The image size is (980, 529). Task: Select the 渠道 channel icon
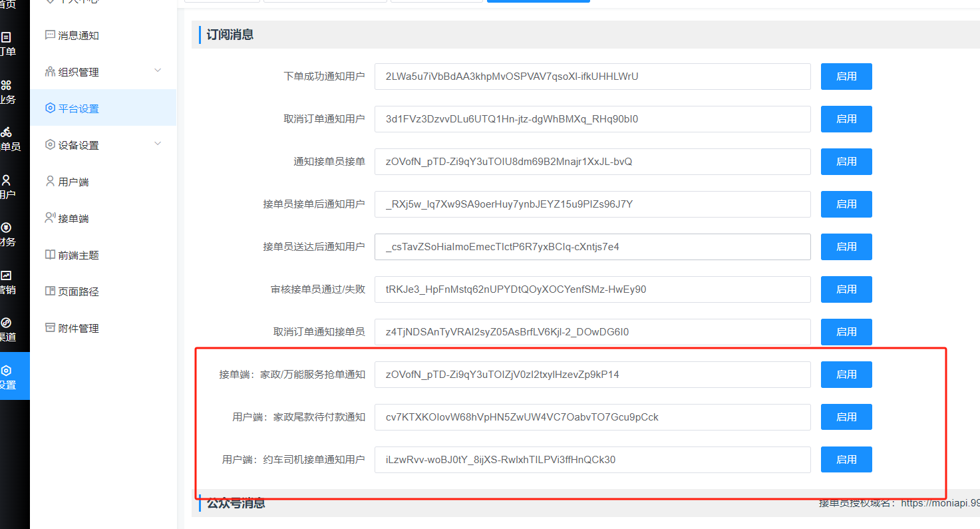[x=6, y=323]
